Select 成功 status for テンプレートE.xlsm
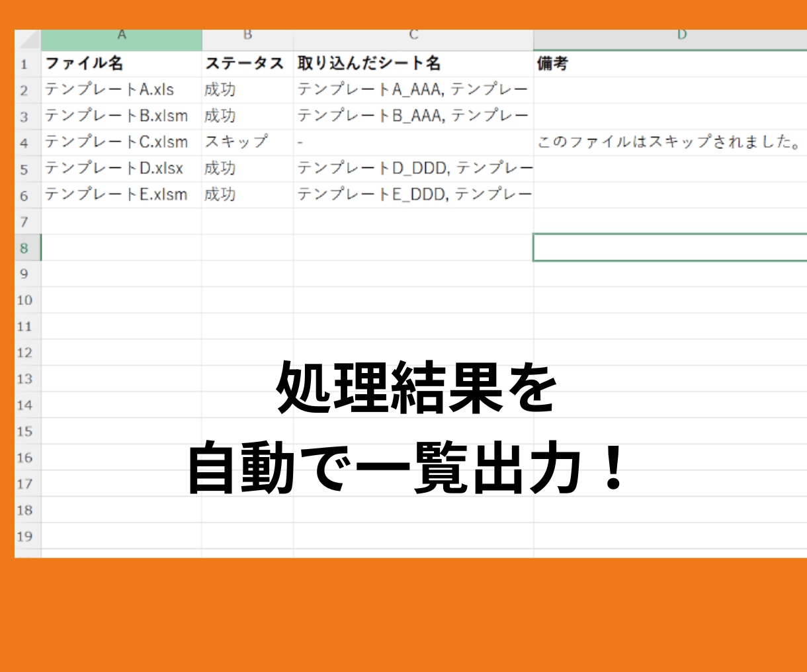 tap(247, 195)
